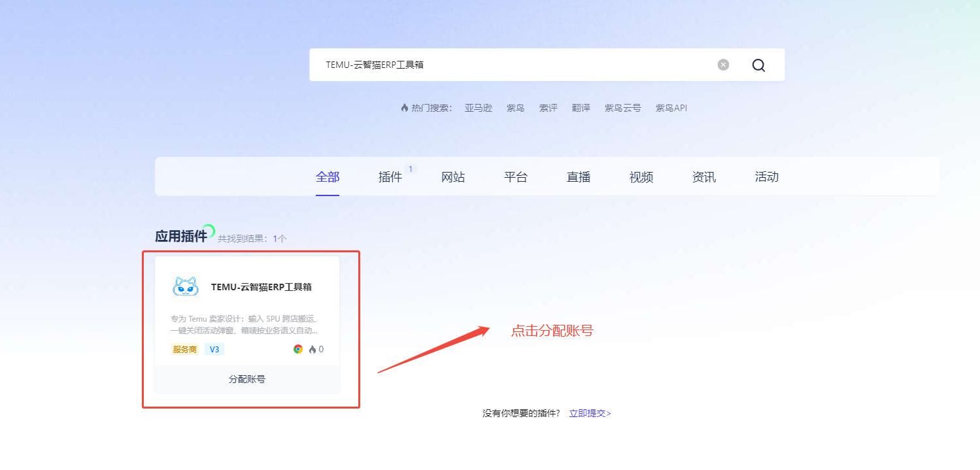Switch to the 平台 tab
This screenshot has width=980, height=470.
tap(516, 177)
